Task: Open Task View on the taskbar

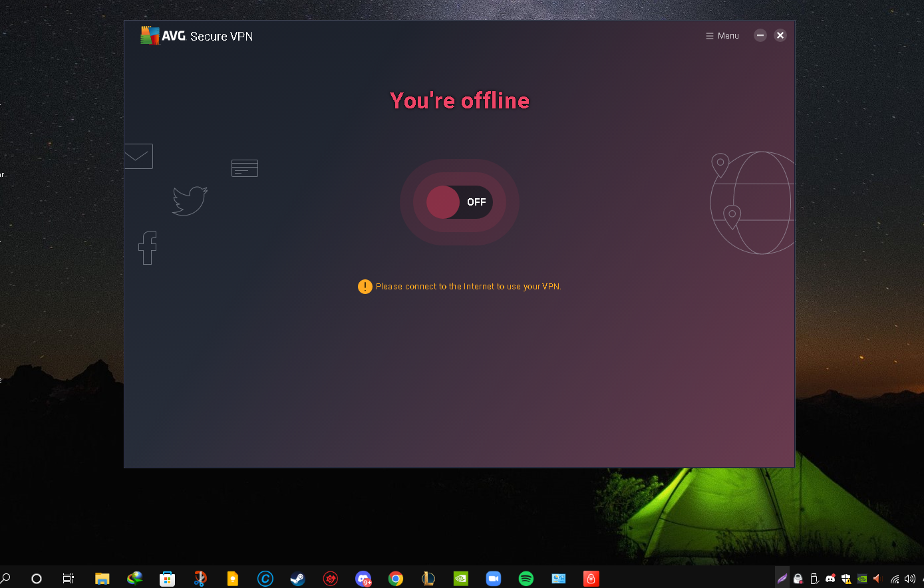Action: point(69,579)
